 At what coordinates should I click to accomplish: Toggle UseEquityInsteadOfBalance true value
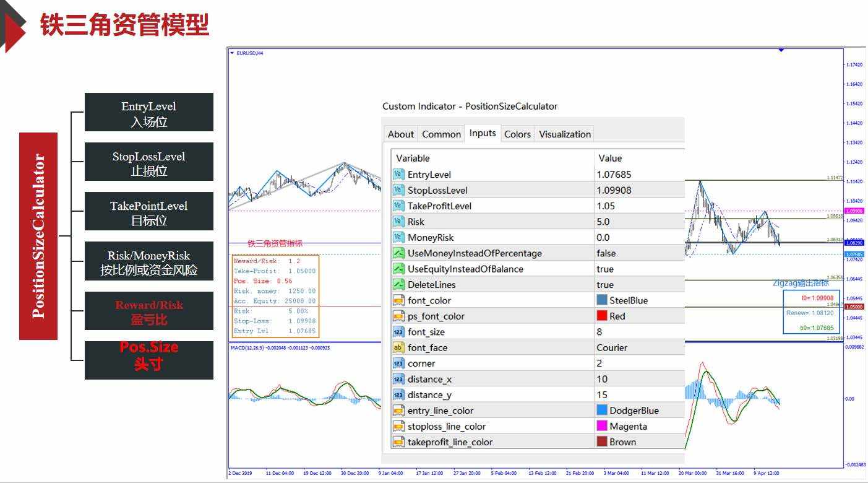click(x=640, y=269)
